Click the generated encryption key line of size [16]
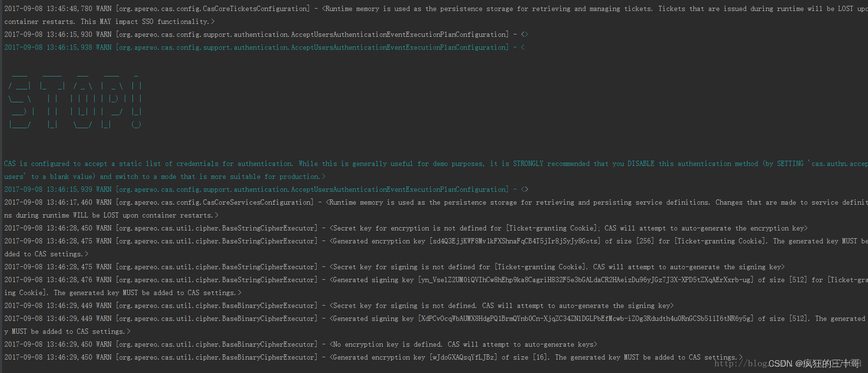The image size is (868, 373). [x=373, y=357]
